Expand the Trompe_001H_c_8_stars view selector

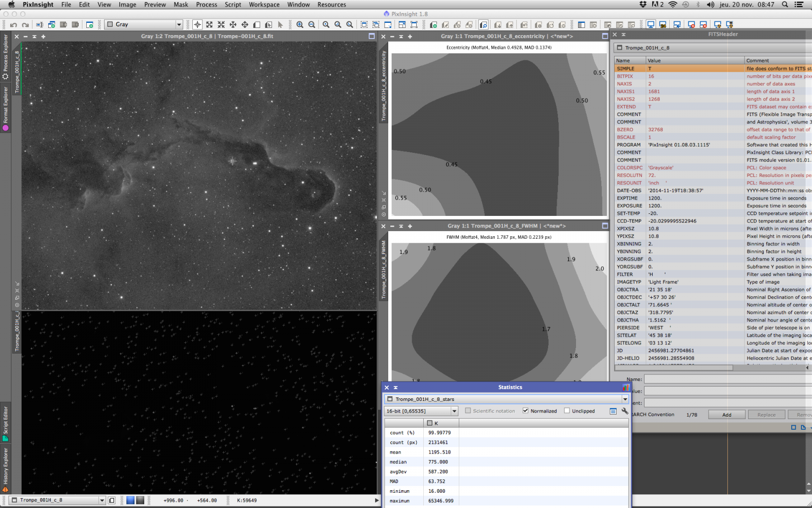625,399
